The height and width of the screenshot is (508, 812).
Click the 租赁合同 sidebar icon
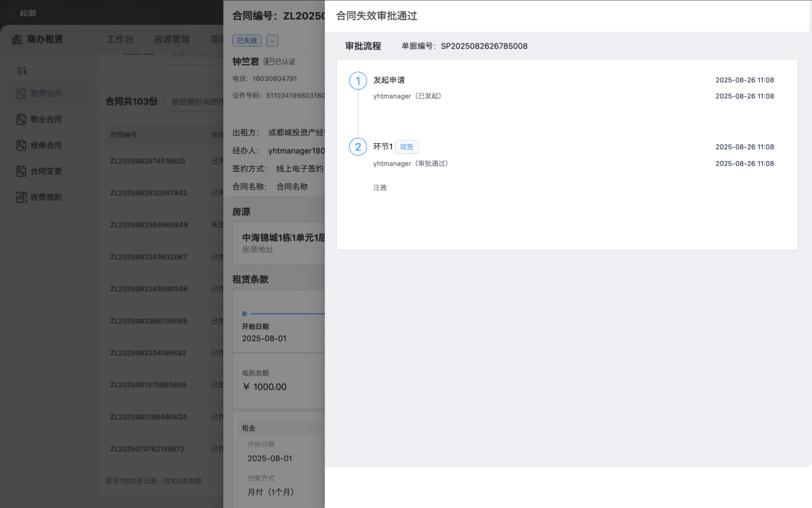coord(21,93)
